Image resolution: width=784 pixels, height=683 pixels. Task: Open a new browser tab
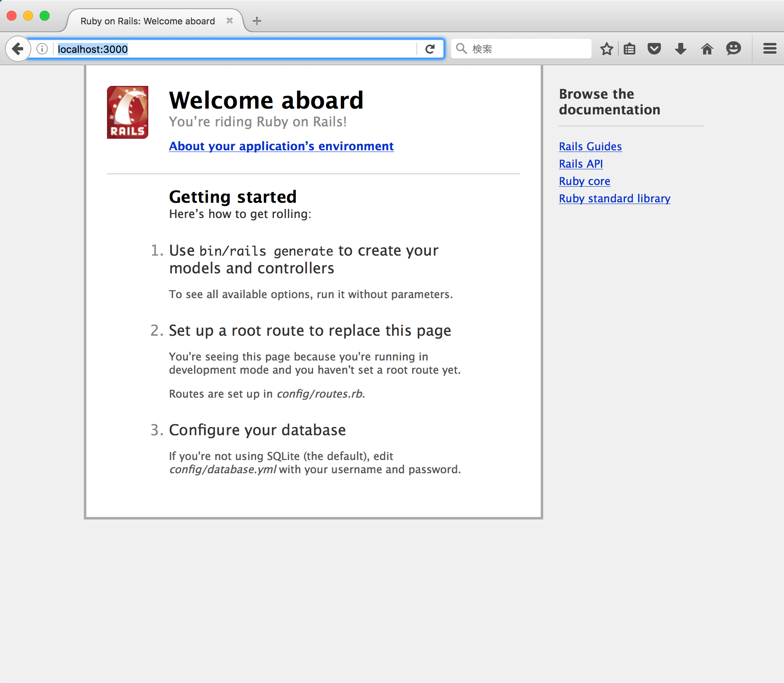pyautogui.click(x=257, y=21)
